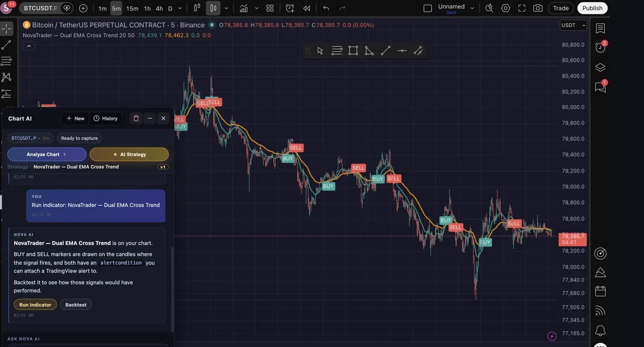
Task: Open the watchlist panel icon on right sidebar
Action: click(x=600, y=28)
